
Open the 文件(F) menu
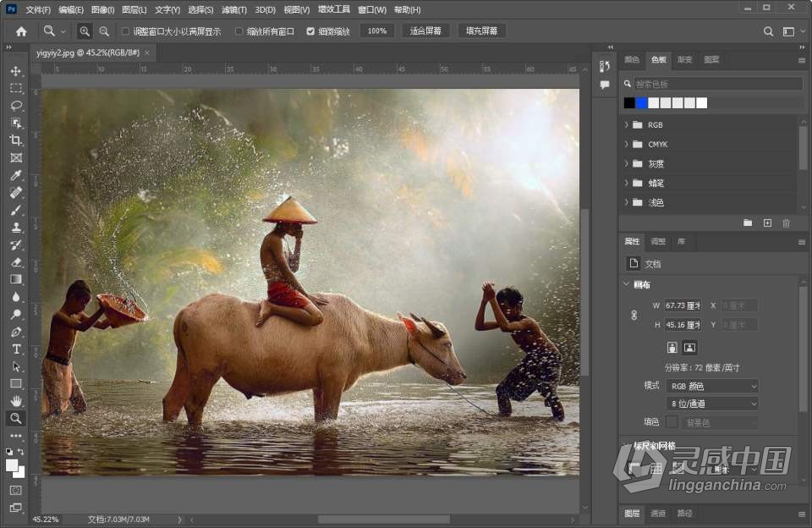click(38, 10)
